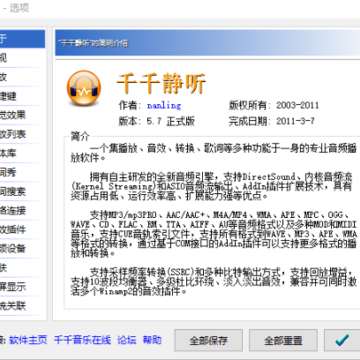Open the 千千音乐在线 link

coord(82,340)
